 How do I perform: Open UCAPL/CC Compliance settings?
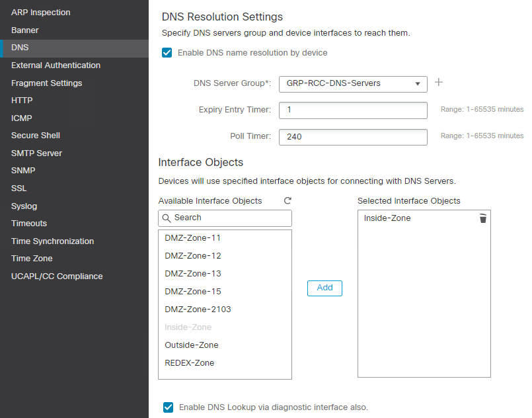point(56,276)
